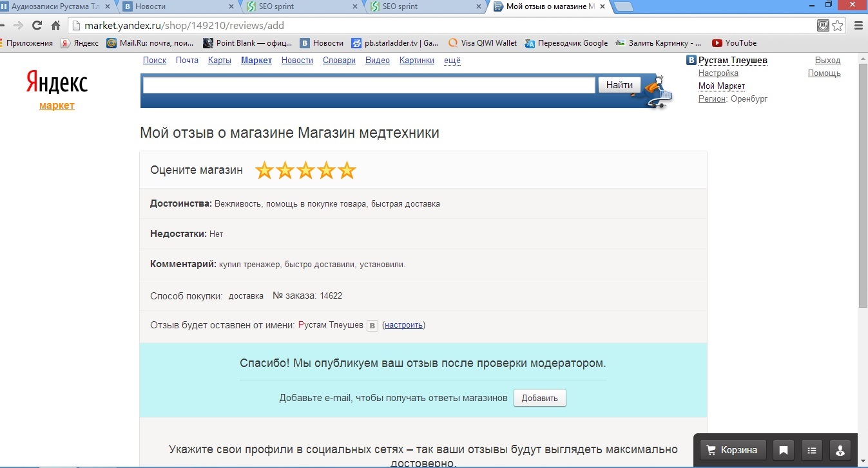
Task: Go to Картинки in Yandex navigation
Action: [417, 60]
